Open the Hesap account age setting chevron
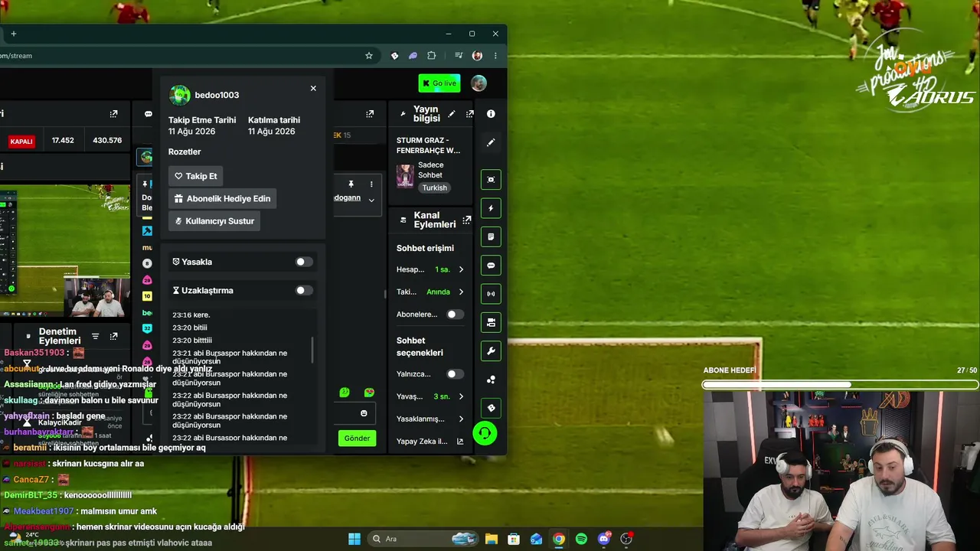 [x=461, y=269]
